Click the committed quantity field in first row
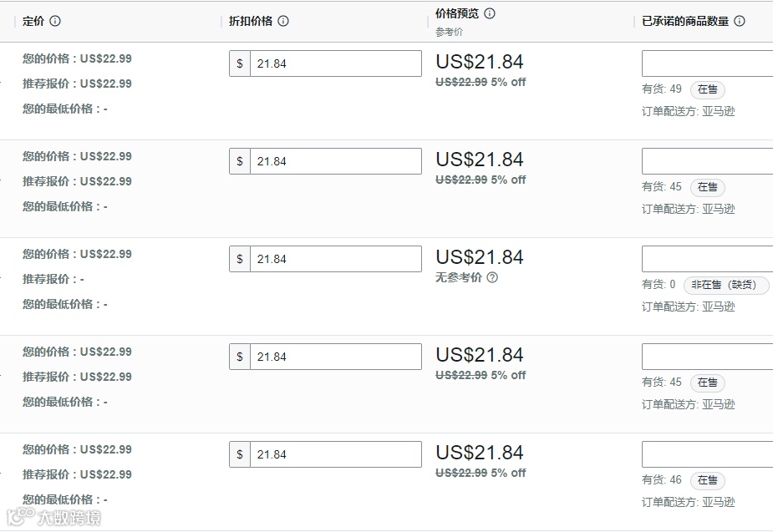The height and width of the screenshot is (532, 773). click(x=707, y=63)
